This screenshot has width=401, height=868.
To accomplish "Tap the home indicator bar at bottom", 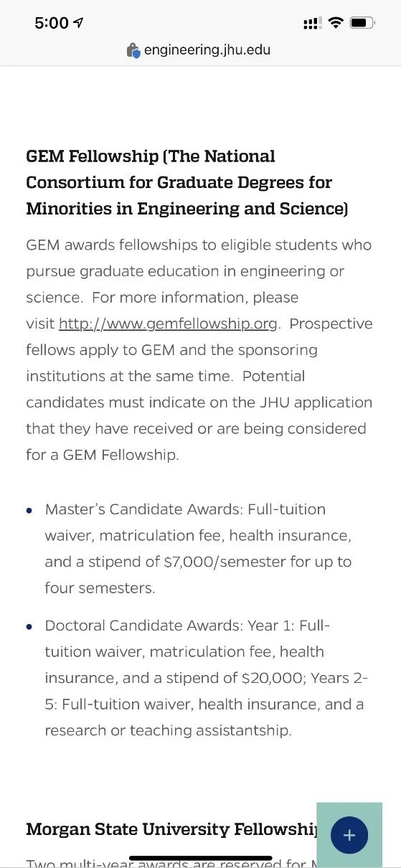I will click(201, 858).
